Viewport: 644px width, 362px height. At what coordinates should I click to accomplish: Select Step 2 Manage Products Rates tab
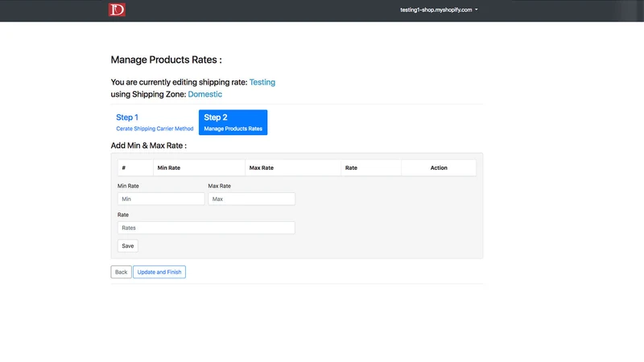pyautogui.click(x=233, y=122)
